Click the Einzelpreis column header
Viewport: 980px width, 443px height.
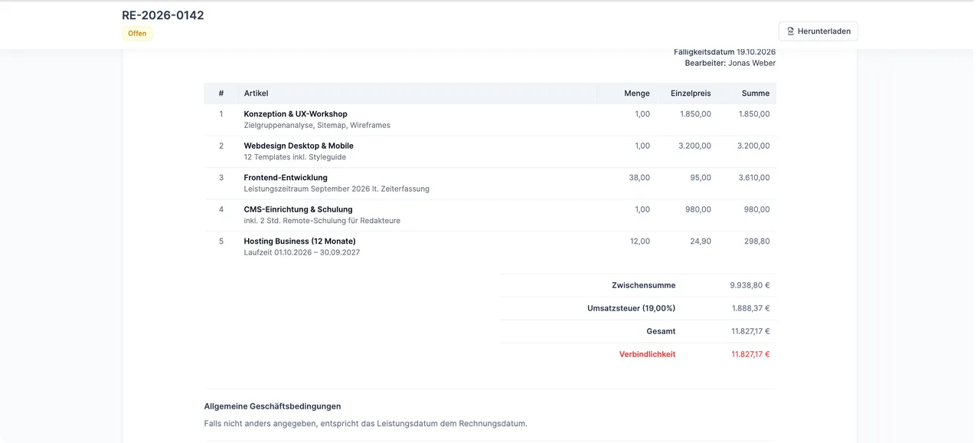[691, 94]
